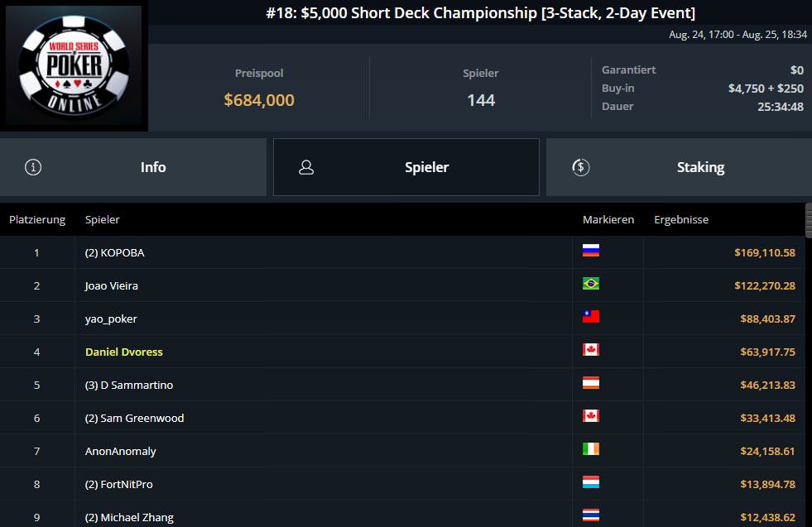Click the Preispool $684,000 amount
Screen dimensions: 812x527
pos(259,100)
